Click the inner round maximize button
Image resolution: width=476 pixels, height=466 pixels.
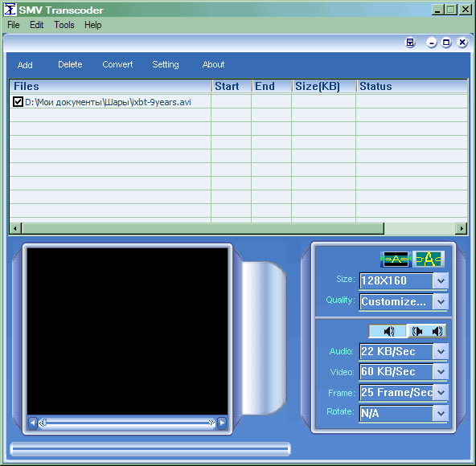coord(446,43)
